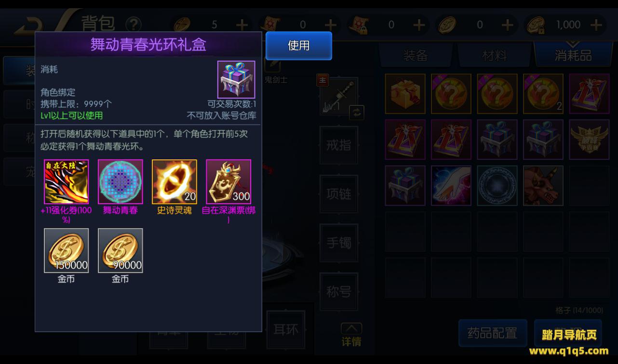This screenshot has height=364, width=618.
Task: Click the blue 使用 button
Action: click(298, 46)
